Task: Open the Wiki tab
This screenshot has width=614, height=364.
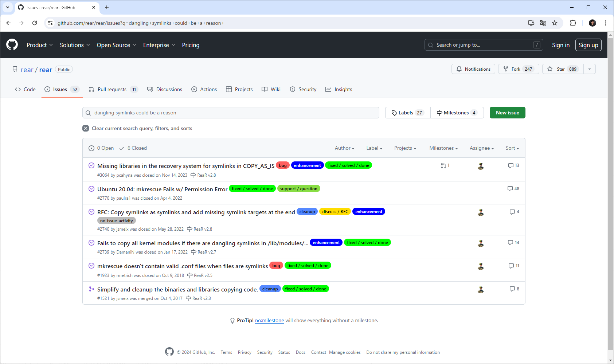Action: 271,90
